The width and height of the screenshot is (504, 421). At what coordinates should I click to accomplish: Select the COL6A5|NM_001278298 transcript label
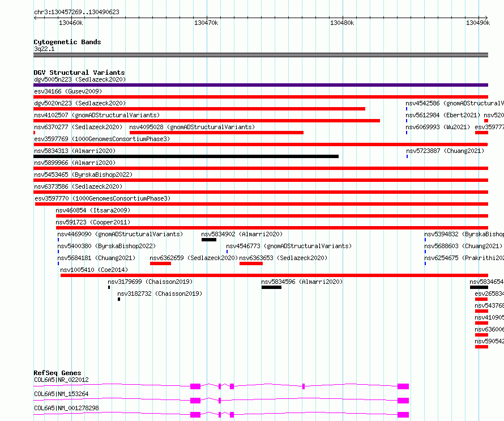(66, 408)
